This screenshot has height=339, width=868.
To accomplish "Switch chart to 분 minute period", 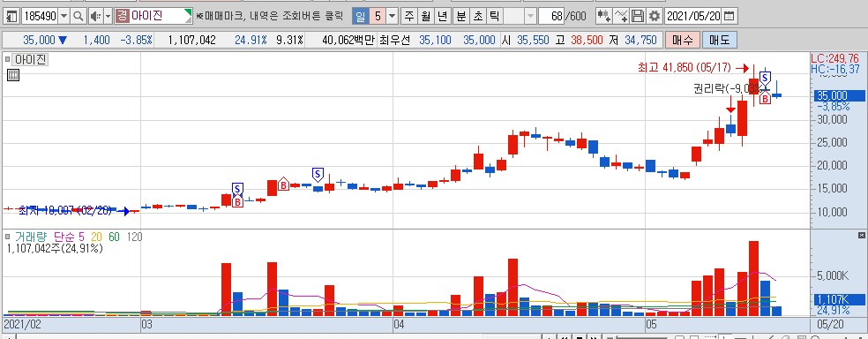I will tap(460, 16).
